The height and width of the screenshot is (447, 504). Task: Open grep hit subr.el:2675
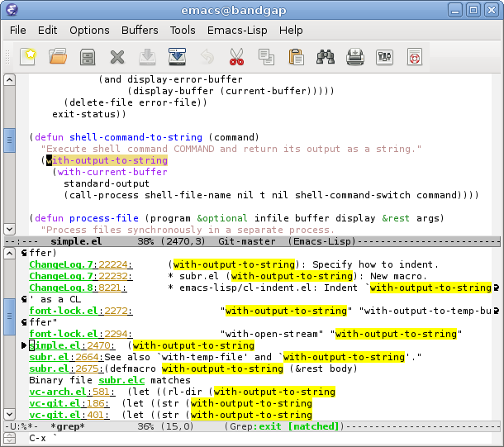point(66,369)
